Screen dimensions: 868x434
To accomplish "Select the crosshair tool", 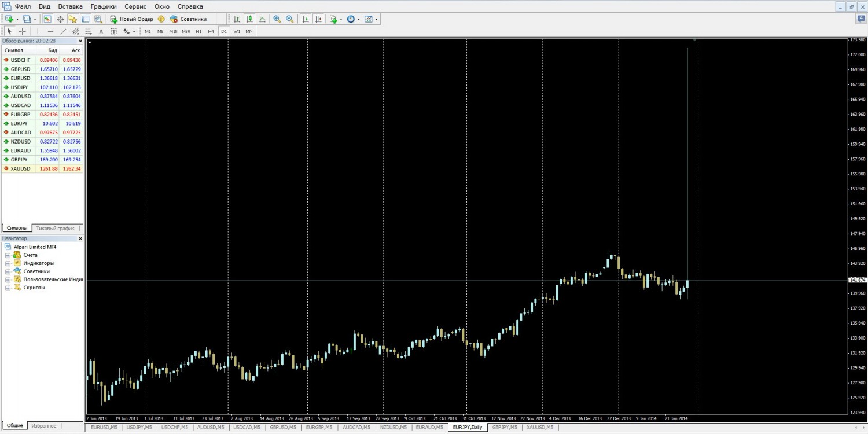I will [x=23, y=31].
